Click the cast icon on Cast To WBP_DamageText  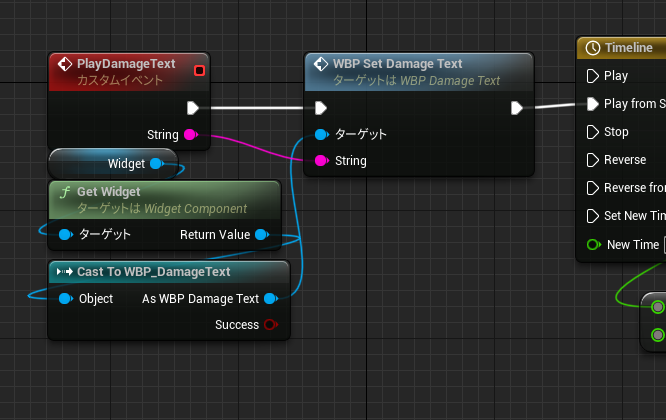[65, 272]
